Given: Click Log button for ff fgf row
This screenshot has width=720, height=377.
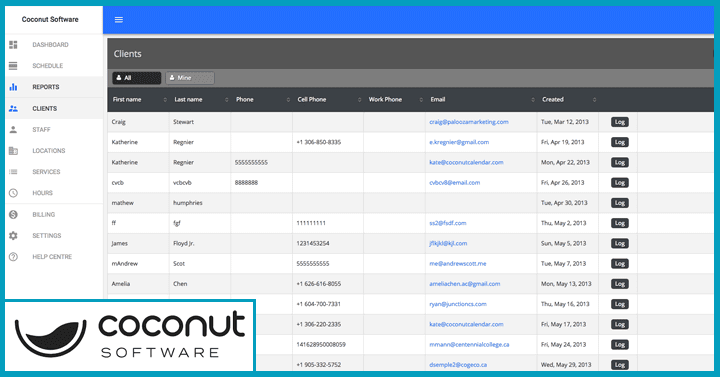Looking at the screenshot, I should [x=619, y=223].
